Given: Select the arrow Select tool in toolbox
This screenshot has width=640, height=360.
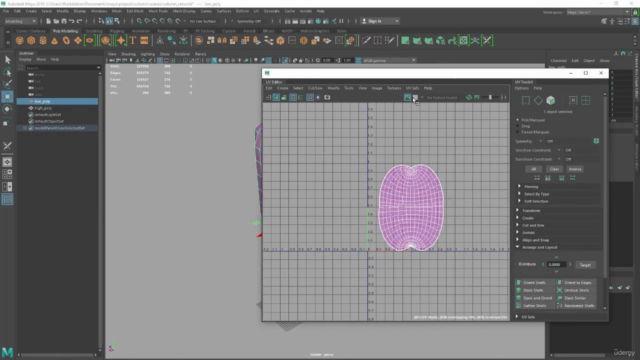Looking at the screenshot, I should pyautogui.click(x=7, y=60).
